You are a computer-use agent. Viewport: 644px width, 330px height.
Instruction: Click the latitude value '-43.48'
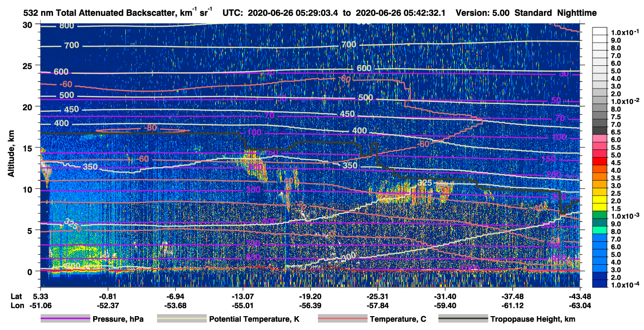point(580,296)
